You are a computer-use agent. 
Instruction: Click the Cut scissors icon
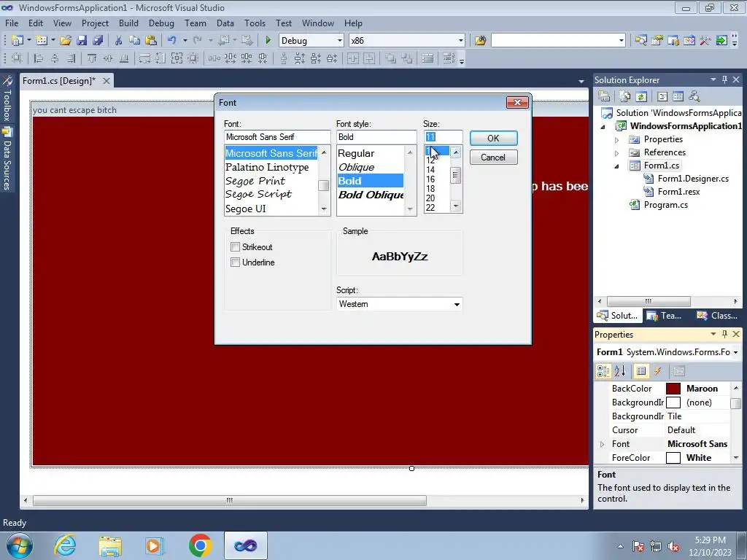118,41
